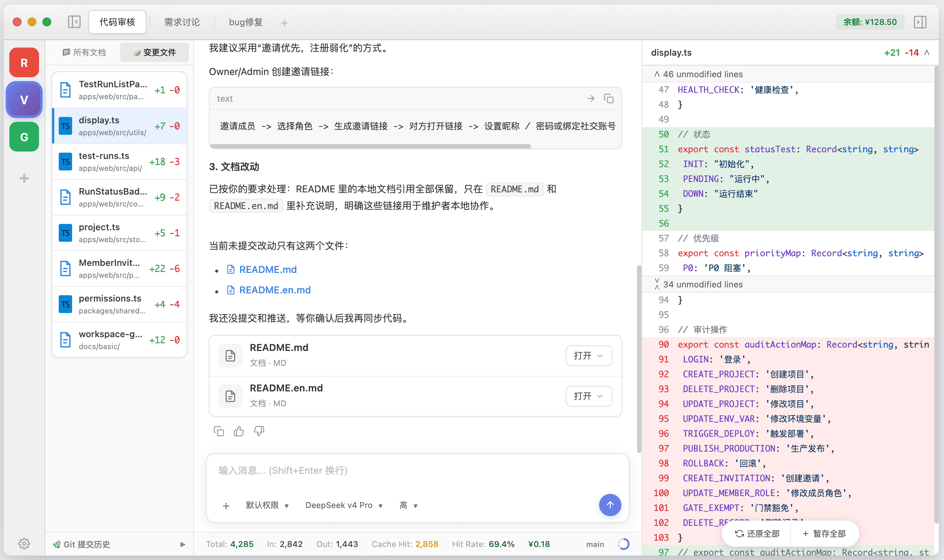Click the inline README.en.md code chip

click(246, 206)
